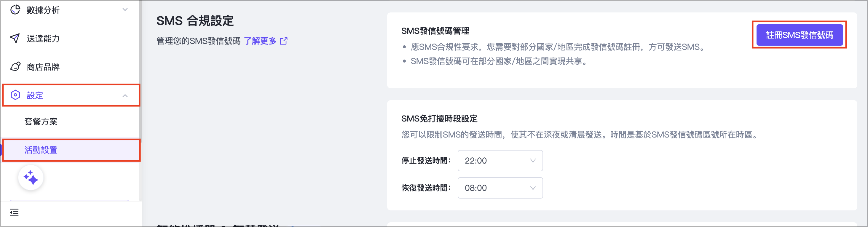The image size is (868, 227).
Task: Click 註冊SMS發信號碼 button
Action: tap(799, 35)
